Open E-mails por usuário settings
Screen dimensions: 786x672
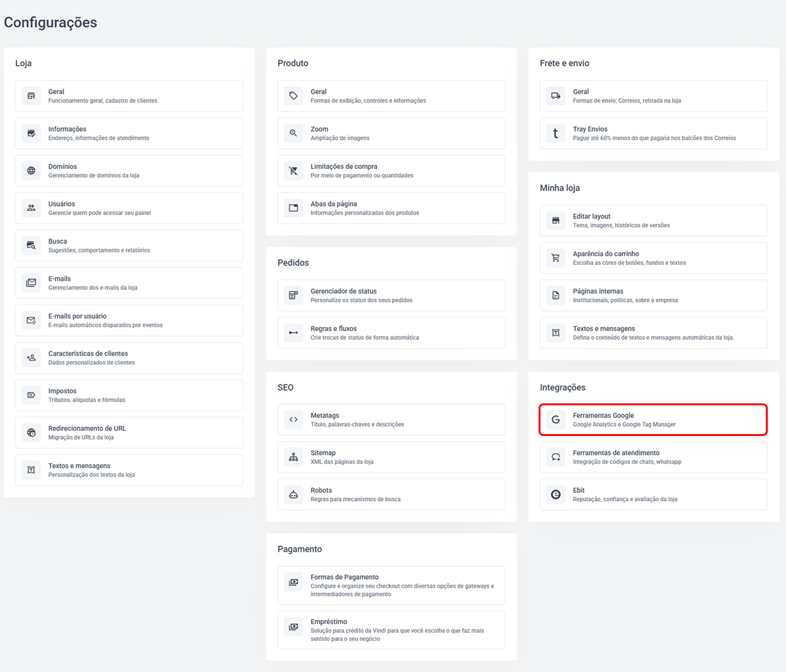pos(129,320)
